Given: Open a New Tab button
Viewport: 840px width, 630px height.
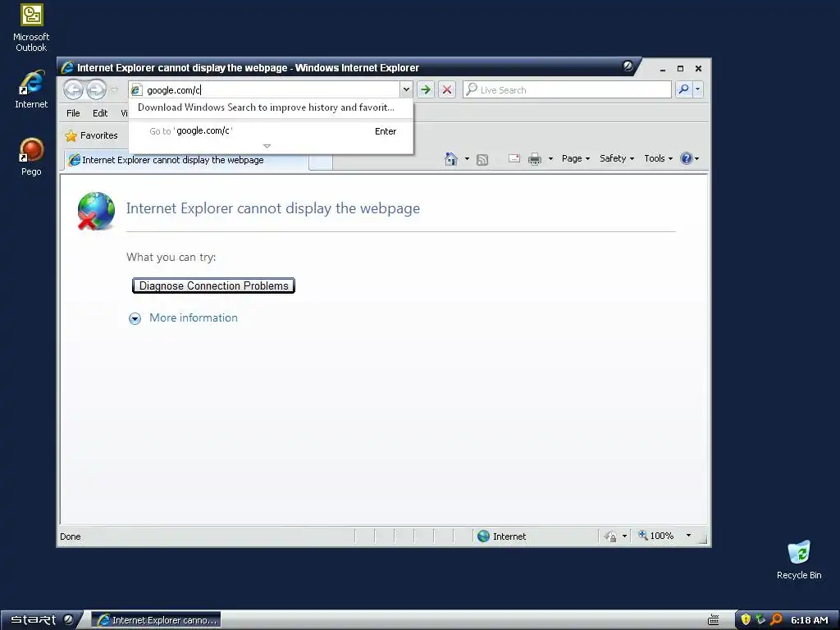Looking at the screenshot, I should pyautogui.click(x=321, y=162).
